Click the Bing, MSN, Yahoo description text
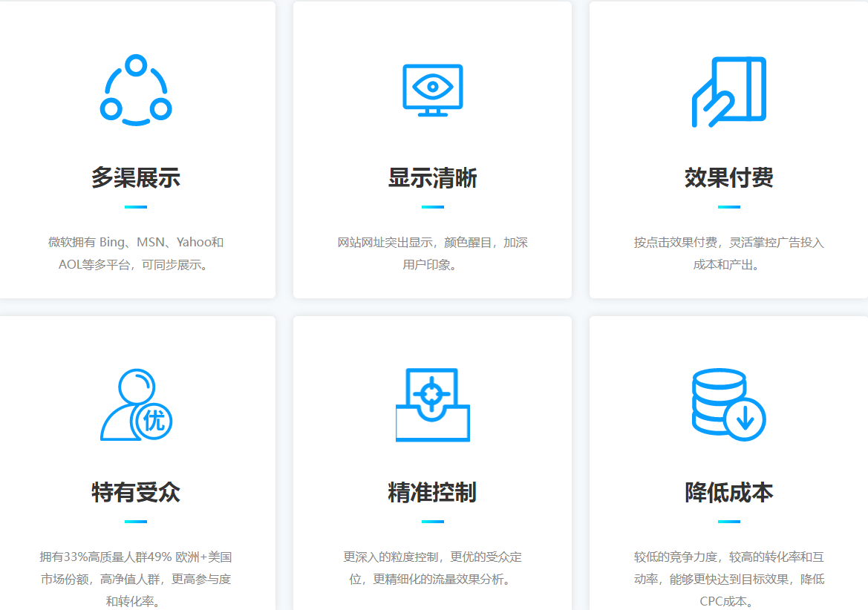 136,253
